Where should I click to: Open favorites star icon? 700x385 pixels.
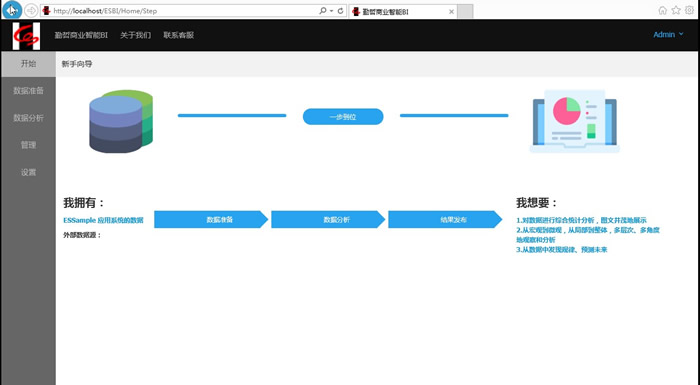tap(676, 10)
